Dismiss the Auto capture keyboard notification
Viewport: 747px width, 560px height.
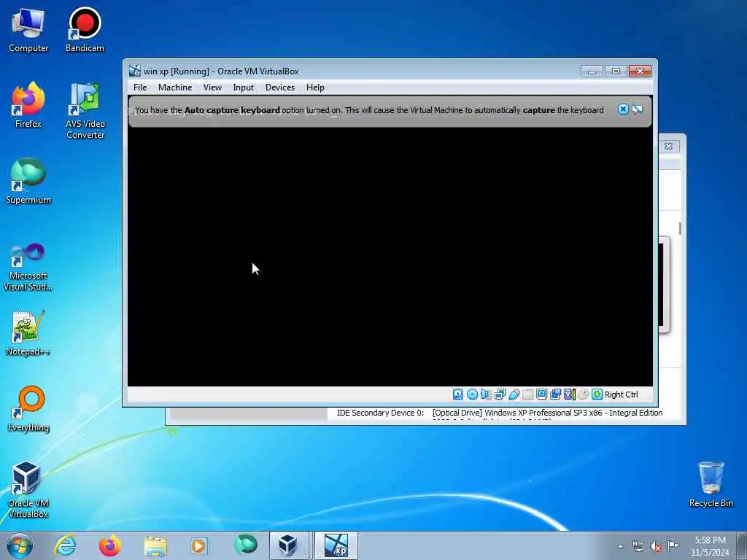pos(623,109)
